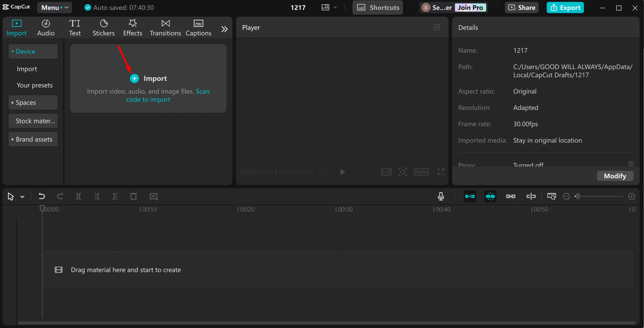Open the Captions tab
Screen dimensions: 644x328
[x=199, y=28]
